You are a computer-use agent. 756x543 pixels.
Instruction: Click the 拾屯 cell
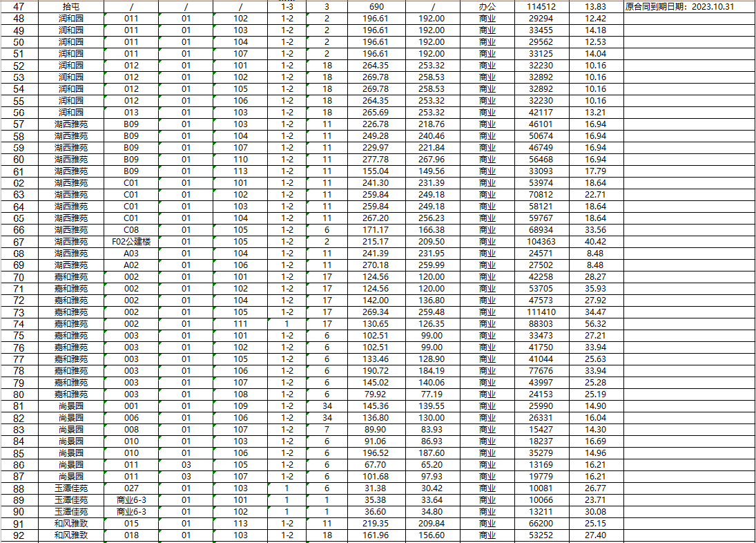[x=71, y=6]
